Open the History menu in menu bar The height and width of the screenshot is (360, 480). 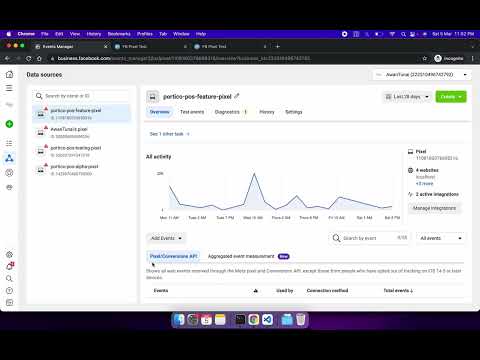94,34
